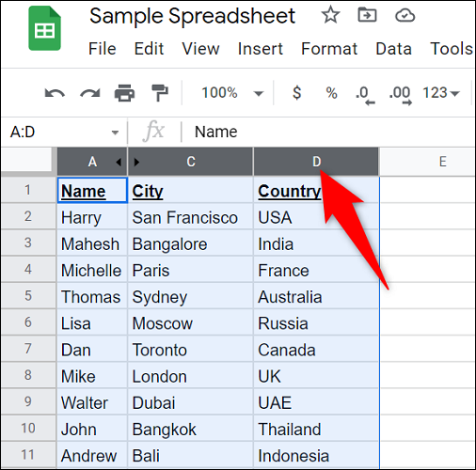Click the Sample Spreadsheet title

click(x=192, y=16)
